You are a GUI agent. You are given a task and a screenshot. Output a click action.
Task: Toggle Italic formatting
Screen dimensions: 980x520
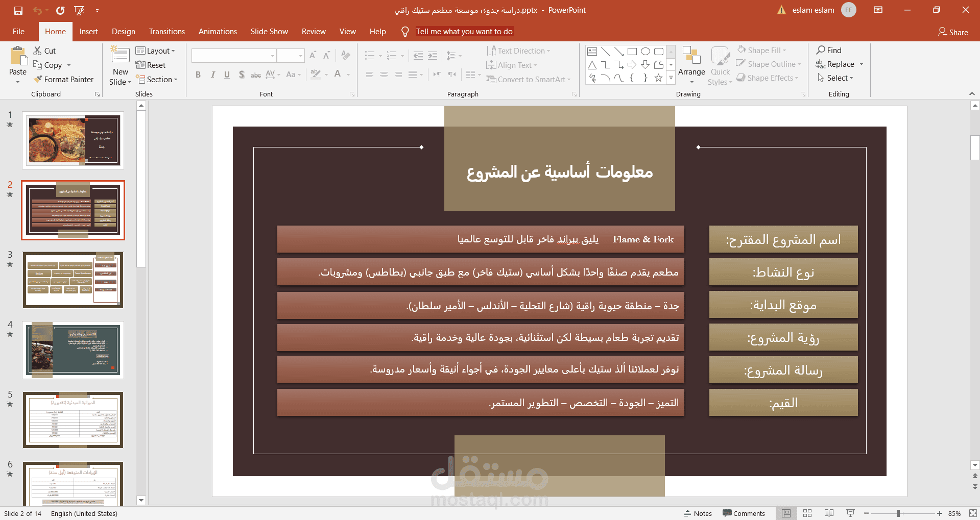tap(212, 75)
